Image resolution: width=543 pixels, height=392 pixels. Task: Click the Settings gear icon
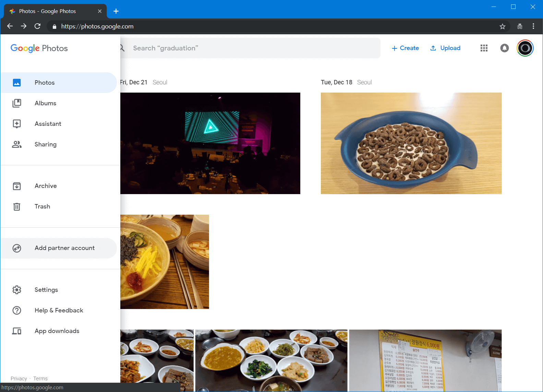pos(17,290)
